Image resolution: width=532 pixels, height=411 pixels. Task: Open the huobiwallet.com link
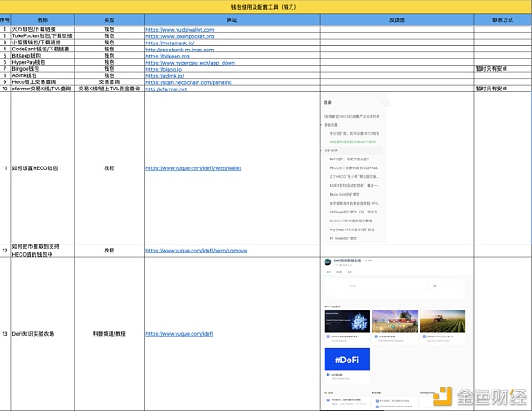tap(180, 30)
